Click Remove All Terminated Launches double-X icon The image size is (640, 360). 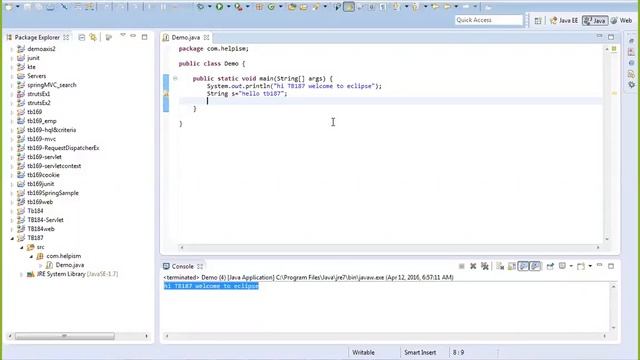pyautogui.click(x=484, y=266)
